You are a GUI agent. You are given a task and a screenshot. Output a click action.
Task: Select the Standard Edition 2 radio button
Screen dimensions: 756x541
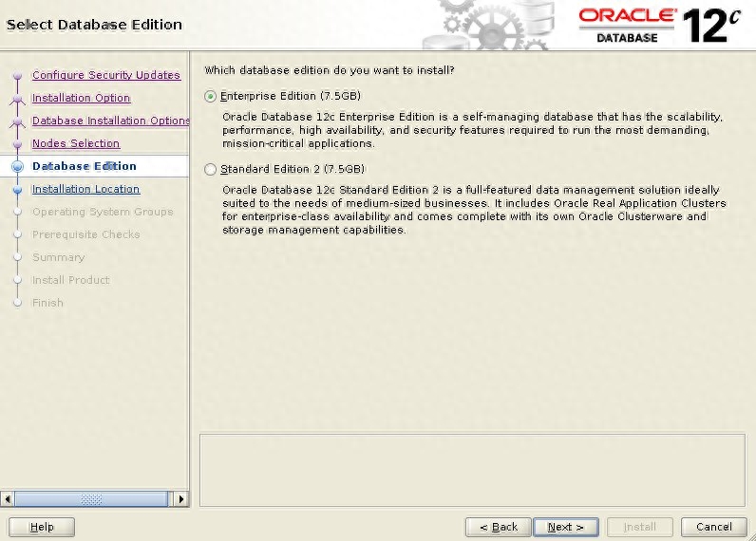click(x=211, y=169)
